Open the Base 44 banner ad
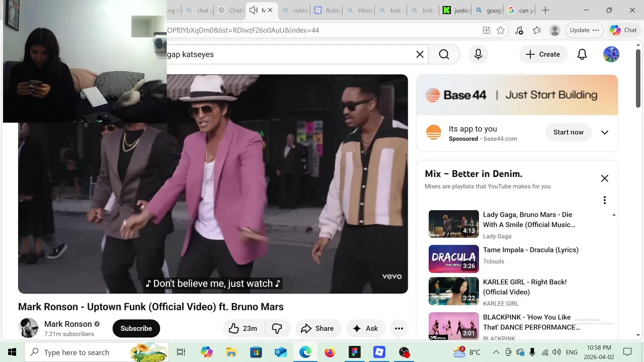The width and height of the screenshot is (644, 362). pos(517,95)
